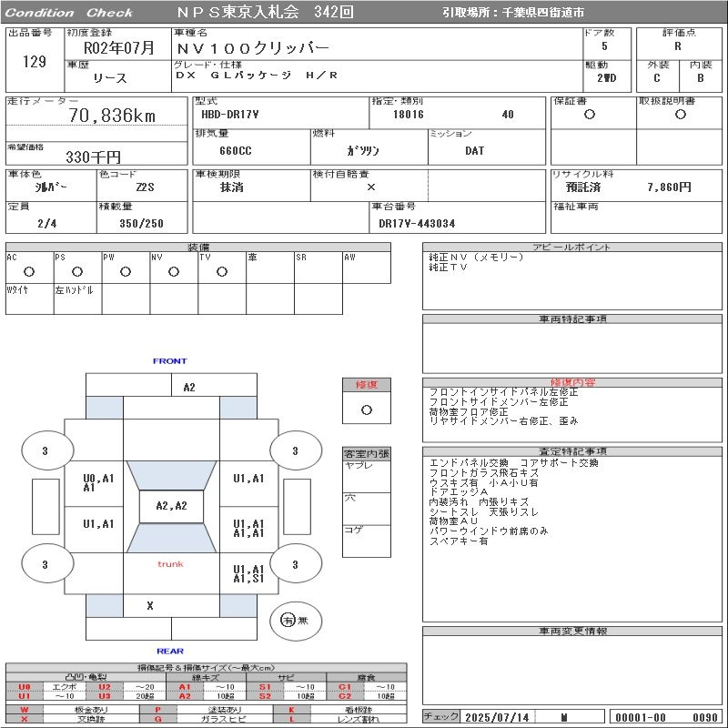This screenshot has width=728, height=728.
Task: Select lot number "129"
Action: coord(35,62)
